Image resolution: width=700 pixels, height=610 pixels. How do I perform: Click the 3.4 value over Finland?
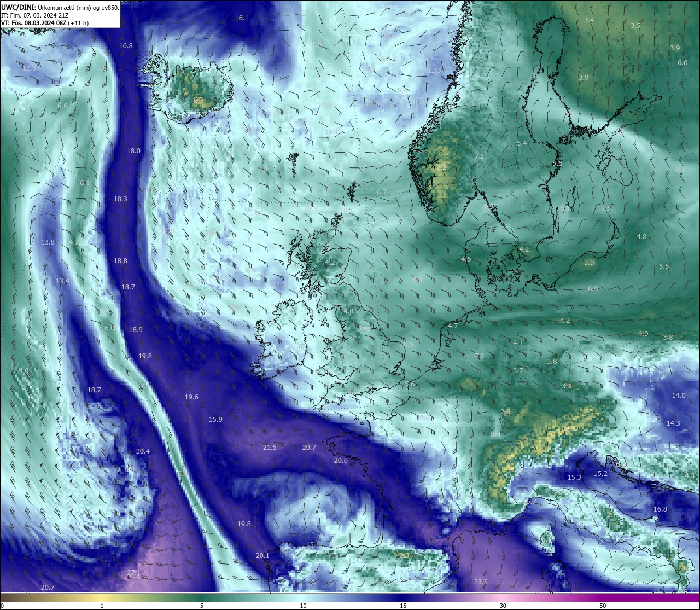(589, 20)
